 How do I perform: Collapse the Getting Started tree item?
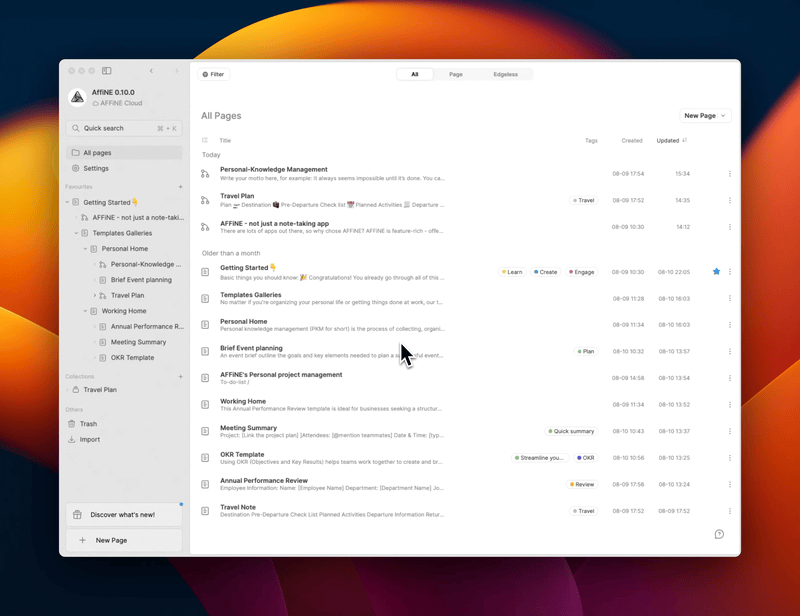coord(67,202)
